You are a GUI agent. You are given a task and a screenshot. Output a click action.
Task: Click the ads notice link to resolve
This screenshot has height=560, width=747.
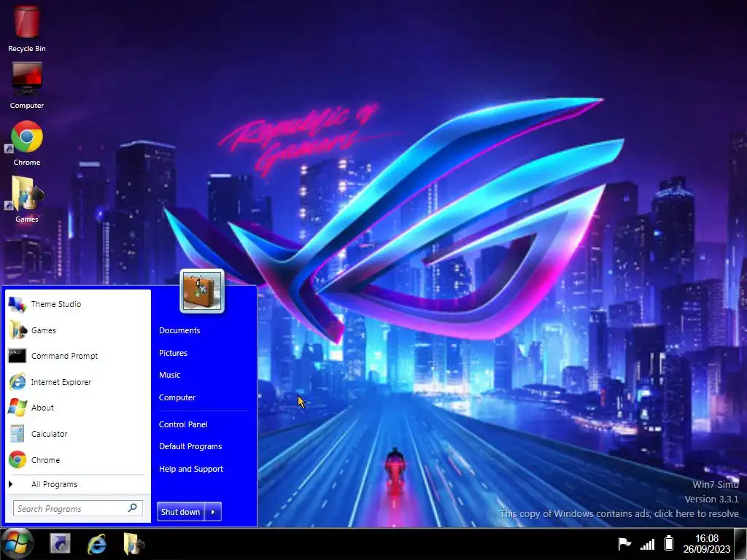click(619, 514)
